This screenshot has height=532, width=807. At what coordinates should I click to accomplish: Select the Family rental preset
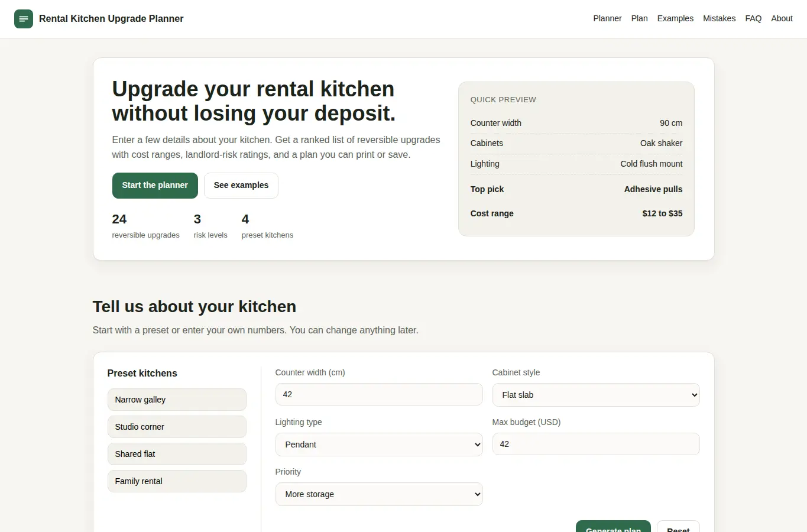177,481
